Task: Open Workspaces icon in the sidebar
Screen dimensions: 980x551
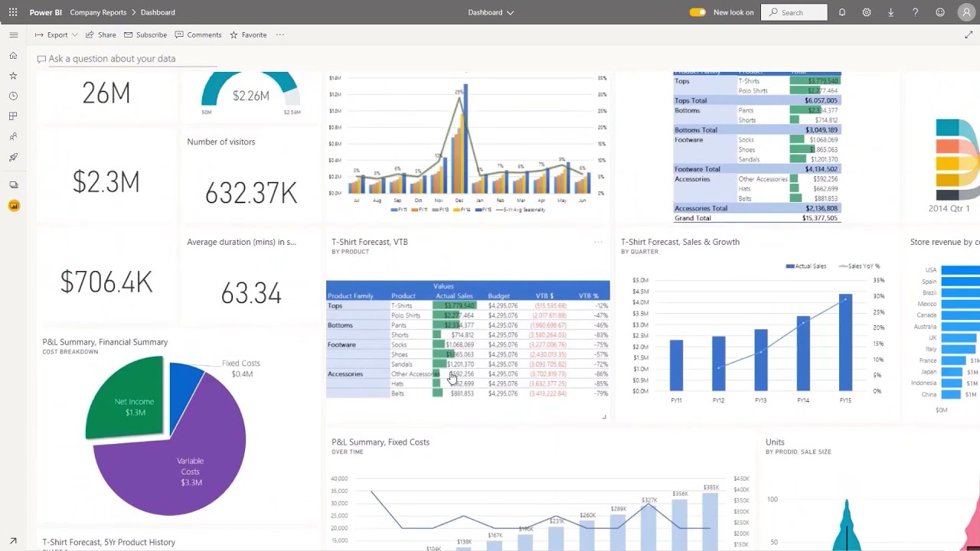Action: pyautogui.click(x=13, y=184)
